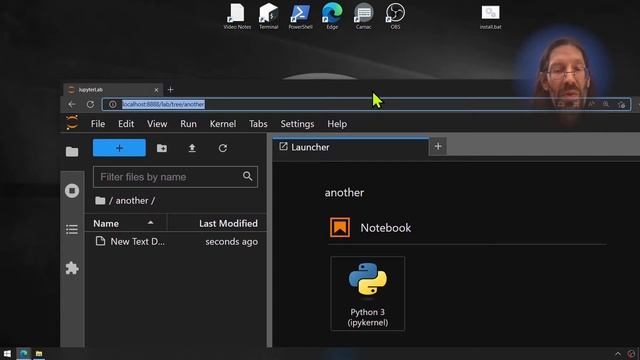Image resolution: width=640 pixels, height=360 pixels.
Task: Open a new browser tab
Action: coord(171,89)
